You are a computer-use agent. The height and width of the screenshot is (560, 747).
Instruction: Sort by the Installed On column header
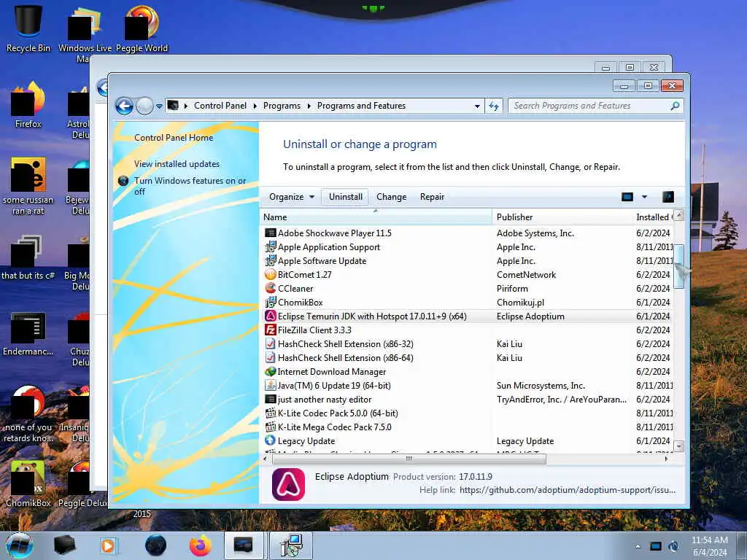click(x=653, y=217)
